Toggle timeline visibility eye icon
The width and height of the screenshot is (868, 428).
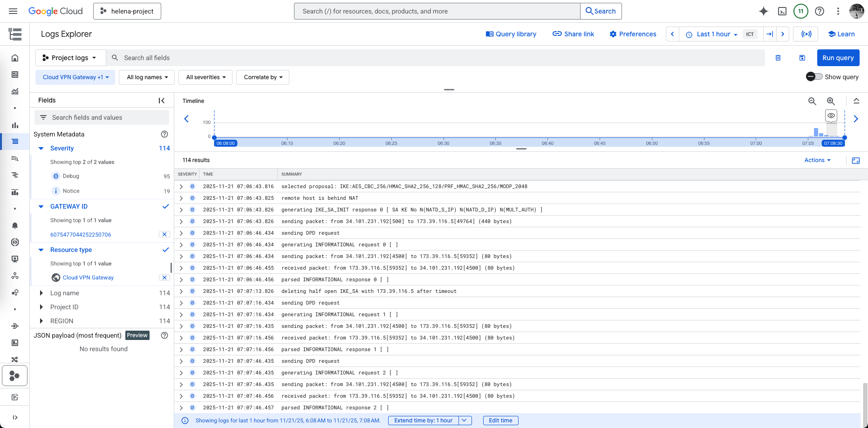(831, 115)
